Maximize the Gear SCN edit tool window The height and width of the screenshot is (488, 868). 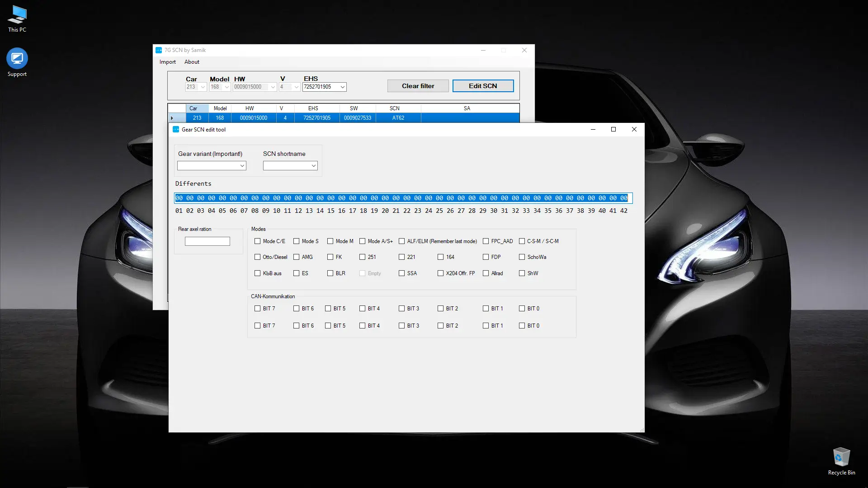click(613, 129)
